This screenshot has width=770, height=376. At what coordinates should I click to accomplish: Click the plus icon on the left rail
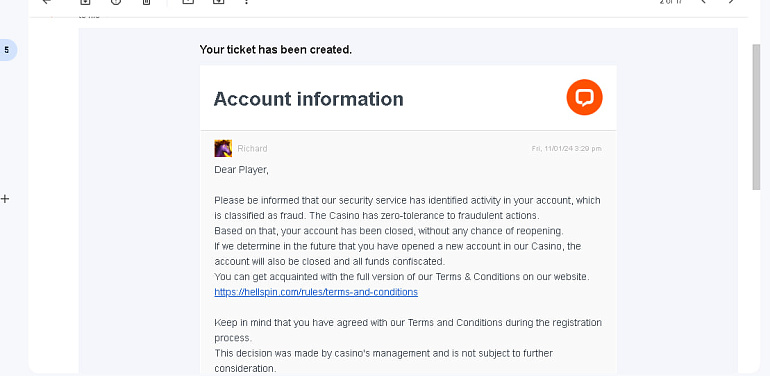(x=5, y=199)
